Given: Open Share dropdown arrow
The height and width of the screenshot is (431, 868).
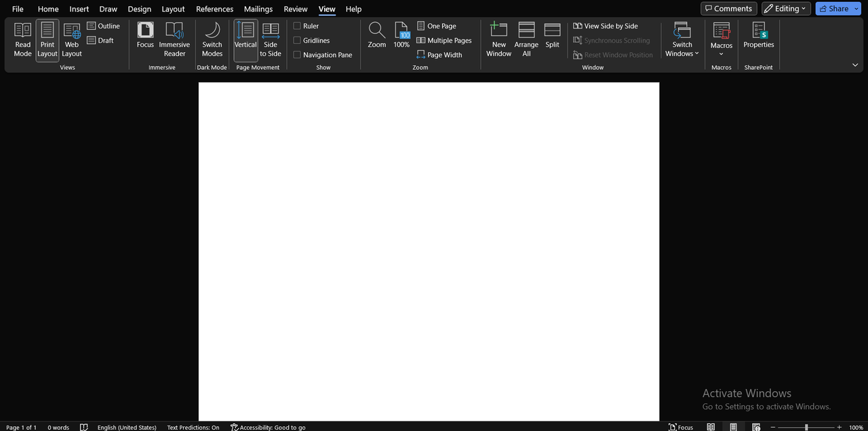Looking at the screenshot, I should (x=856, y=9).
